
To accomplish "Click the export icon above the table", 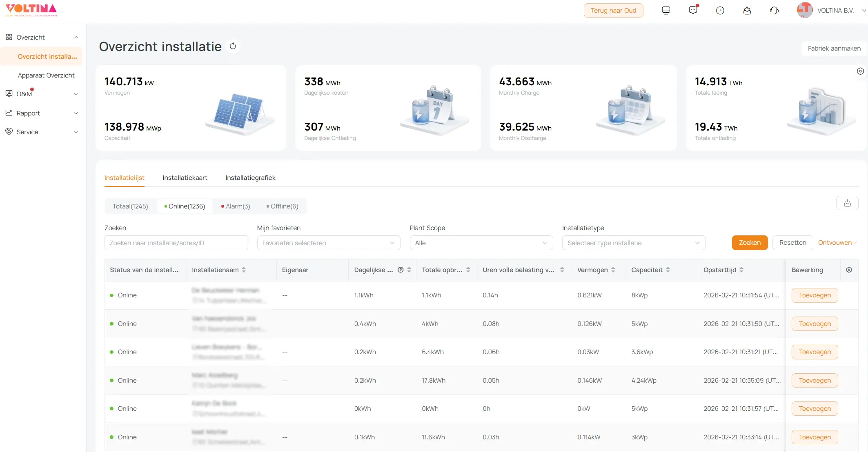I will [x=847, y=203].
